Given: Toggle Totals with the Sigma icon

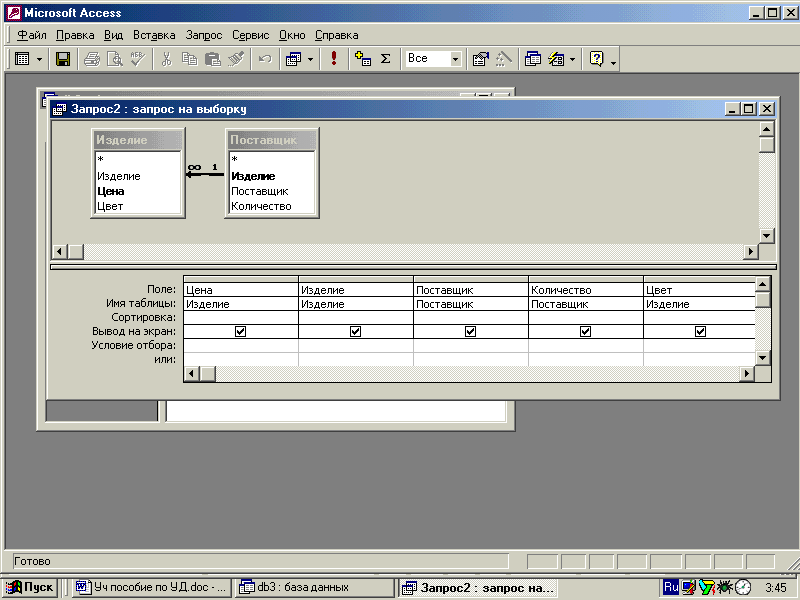Looking at the screenshot, I should tap(386, 59).
